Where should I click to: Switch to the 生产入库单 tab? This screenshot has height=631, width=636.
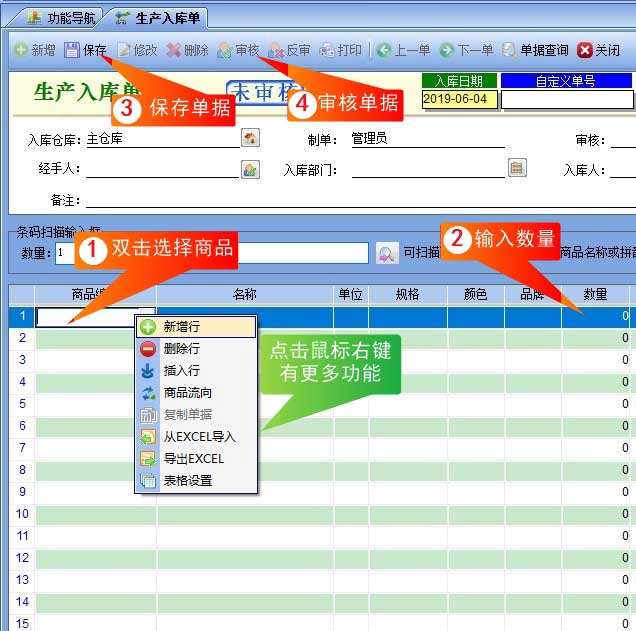click(x=157, y=18)
